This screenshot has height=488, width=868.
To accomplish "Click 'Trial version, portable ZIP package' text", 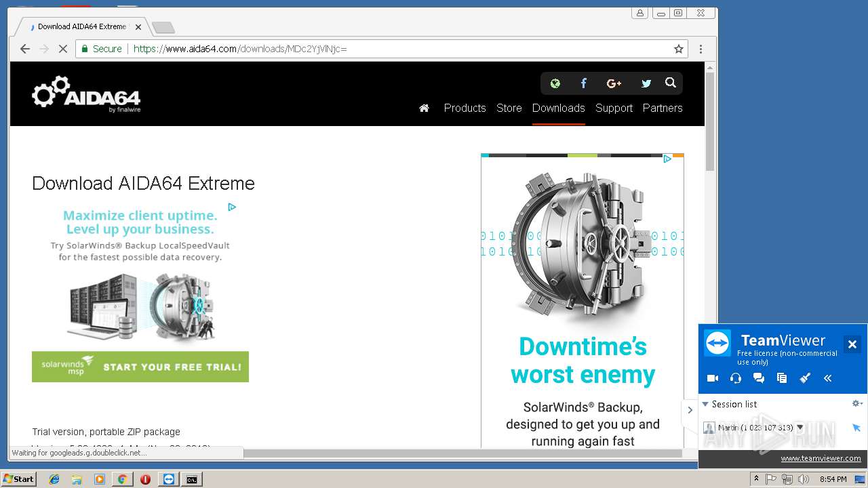I will click(106, 432).
